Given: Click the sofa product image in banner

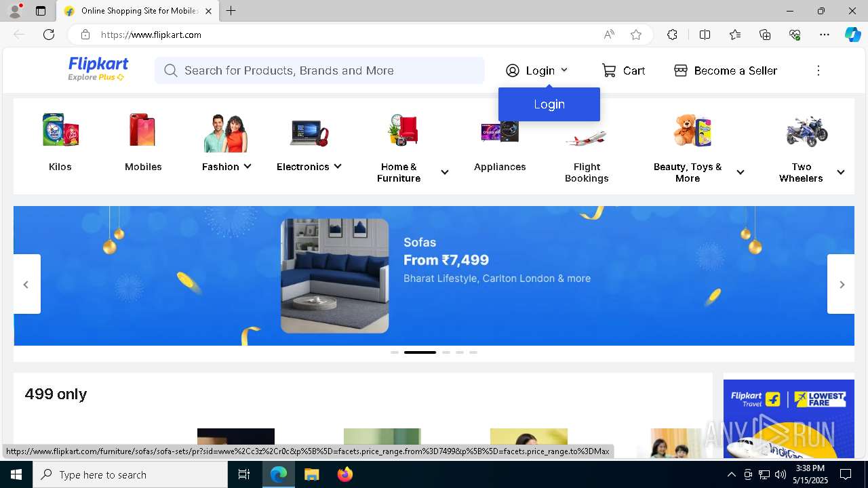Looking at the screenshot, I should [335, 276].
